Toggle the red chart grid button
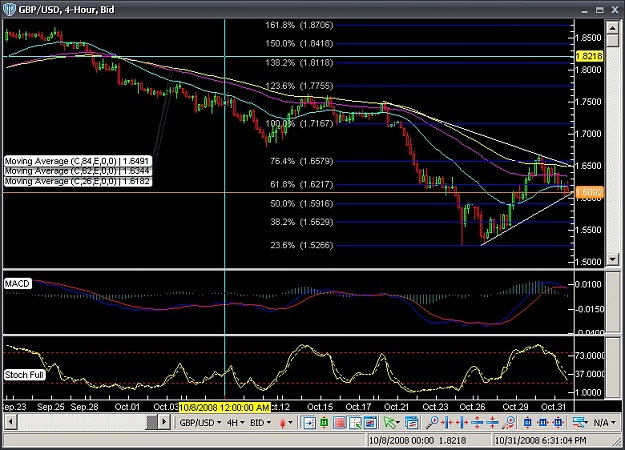This screenshot has width=625, height=450. point(339,422)
